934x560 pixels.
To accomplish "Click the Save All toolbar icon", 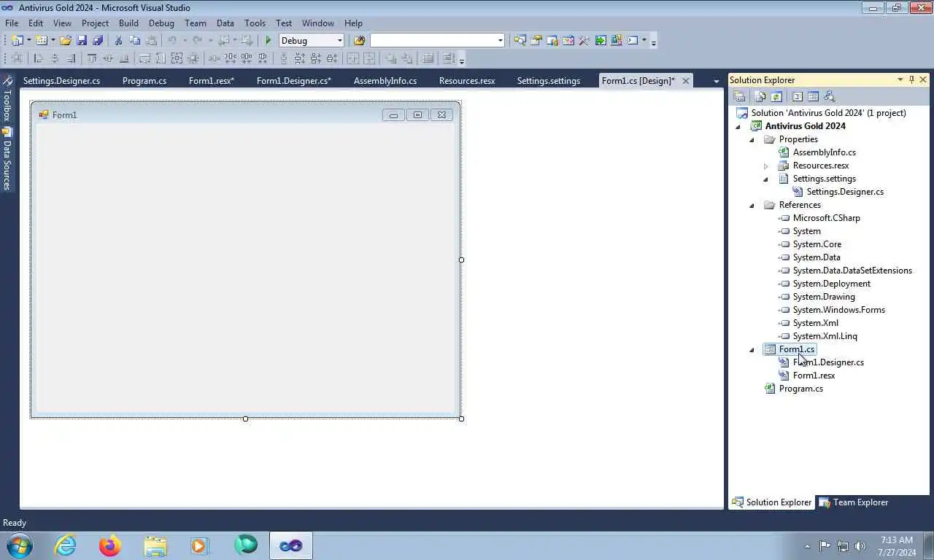I will (x=98, y=41).
